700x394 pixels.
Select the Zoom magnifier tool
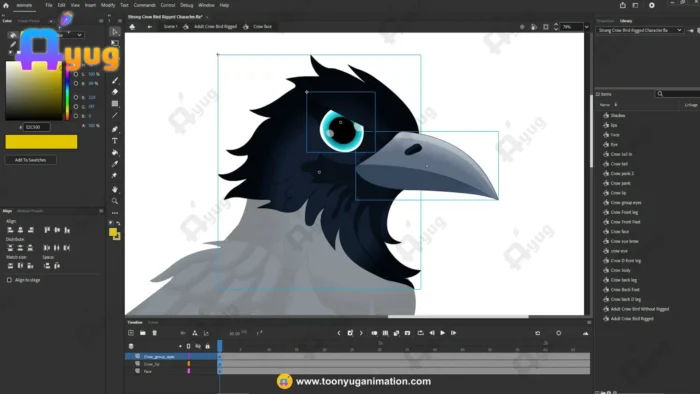point(115,201)
